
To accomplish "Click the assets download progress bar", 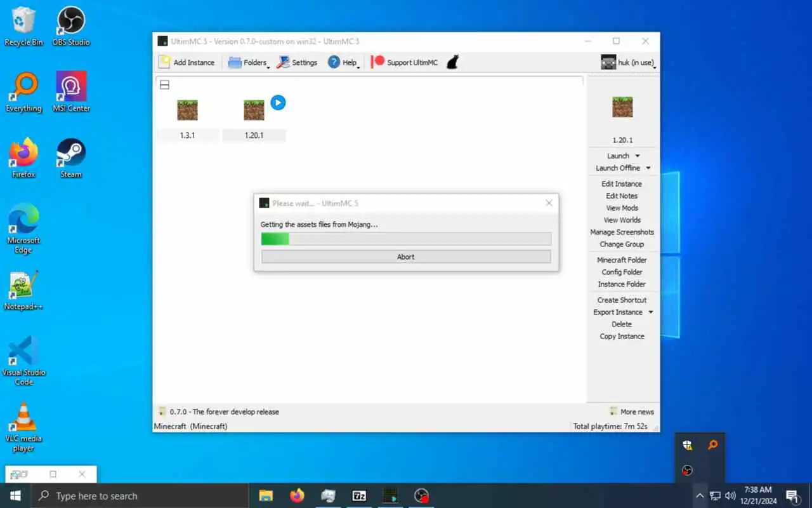I will [x=406, y=238].
